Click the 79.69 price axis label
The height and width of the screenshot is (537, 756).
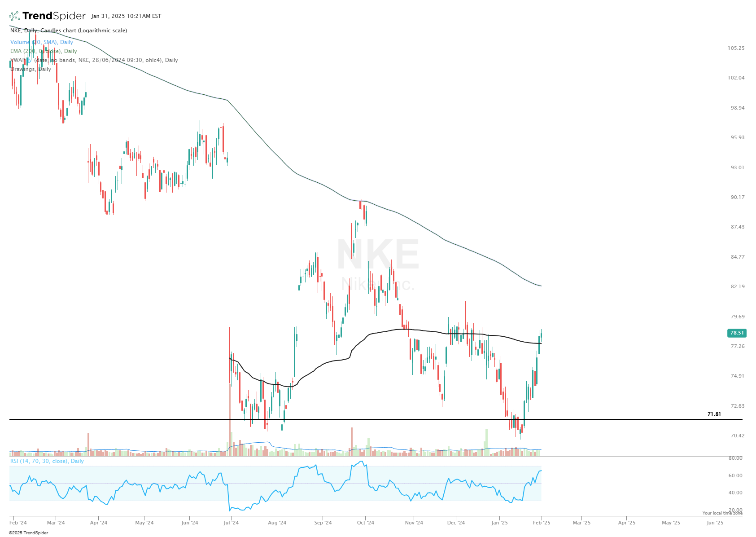pyautogui.click(x=738, y=317)
